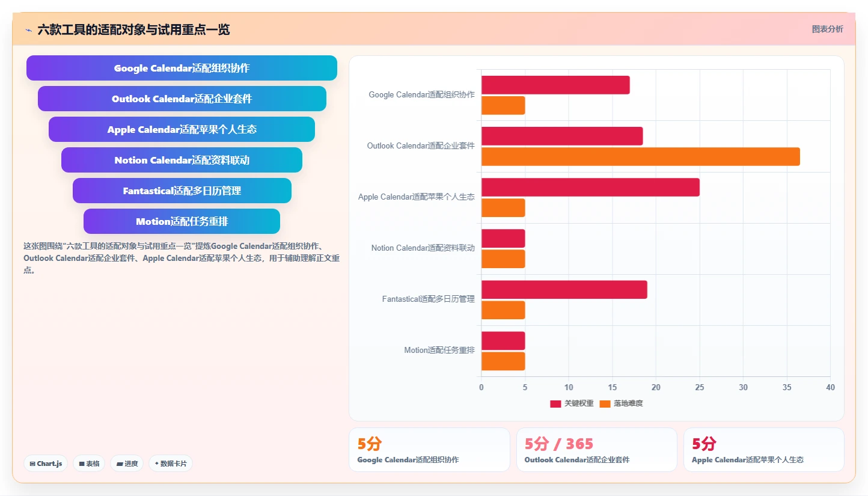
Task: Open the 5分 / 365 Outlook data card
Action: pyautogui.click(x=596, y=450)
